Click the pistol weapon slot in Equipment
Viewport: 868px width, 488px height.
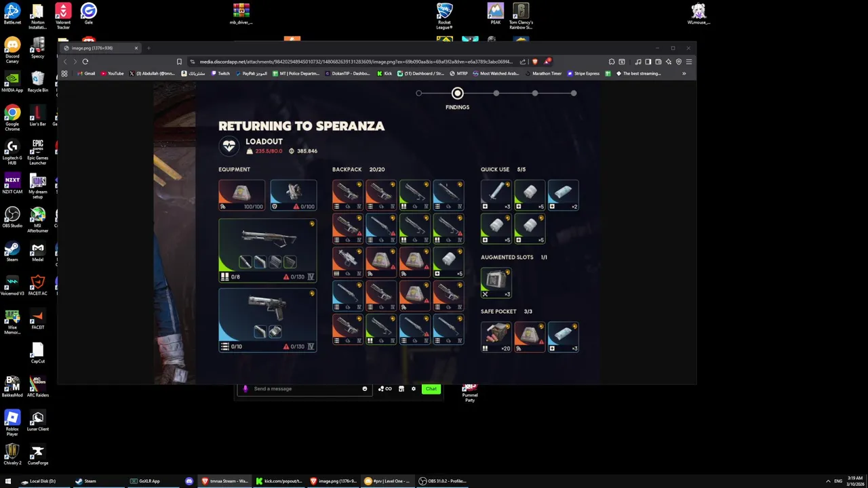point(267,320)
